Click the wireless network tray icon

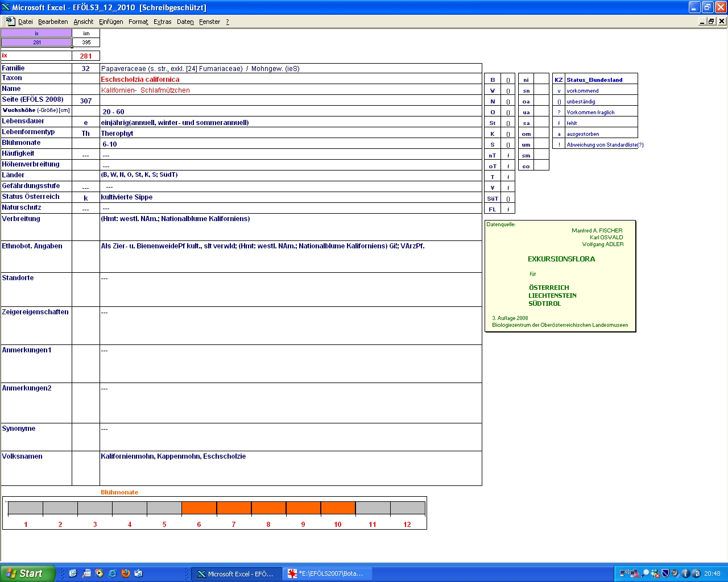(x=624, y=573)
